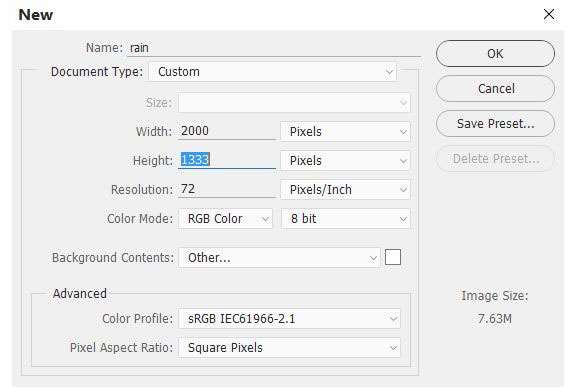Open the Pixels/Inch resolution unit dropdown
The width and height of the screenshot is (578, 388).
(345, 190)
